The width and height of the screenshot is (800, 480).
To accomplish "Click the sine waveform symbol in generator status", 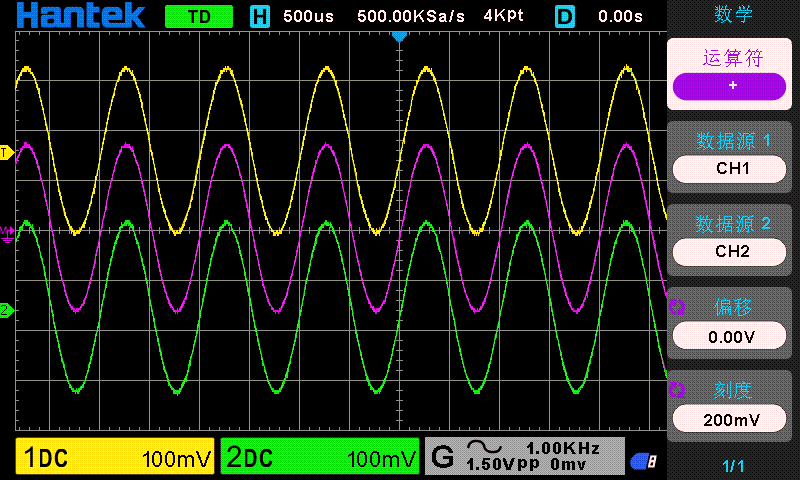I will point(485,447).
